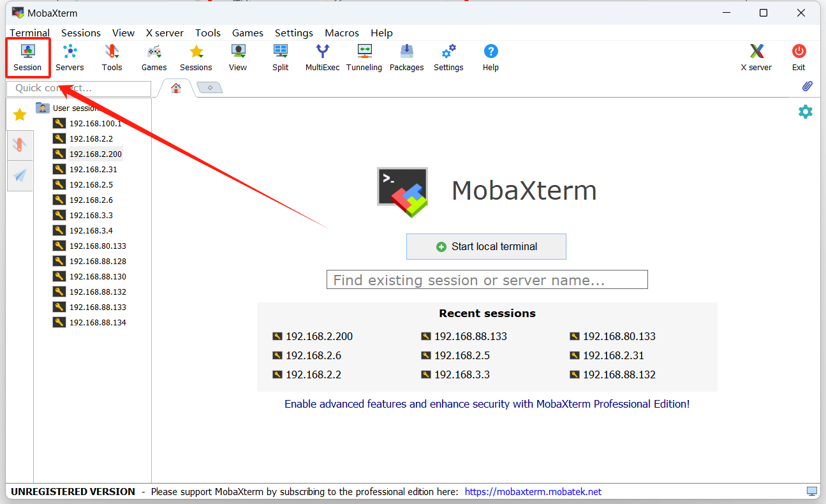Select the star Sessions sidebar tab
The height and width of the screenshot is (504, 826).
pyautogui.click(x=20, y=115)
